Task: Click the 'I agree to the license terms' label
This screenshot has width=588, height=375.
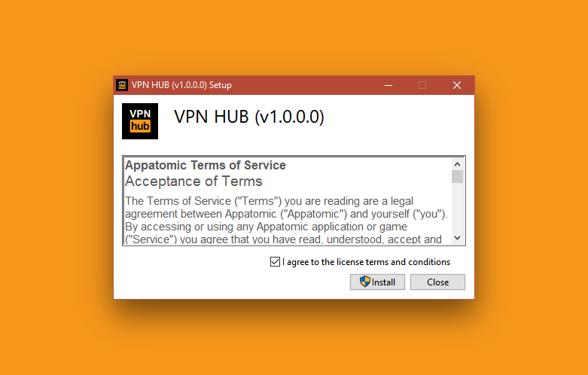Action: coord(366,262)
